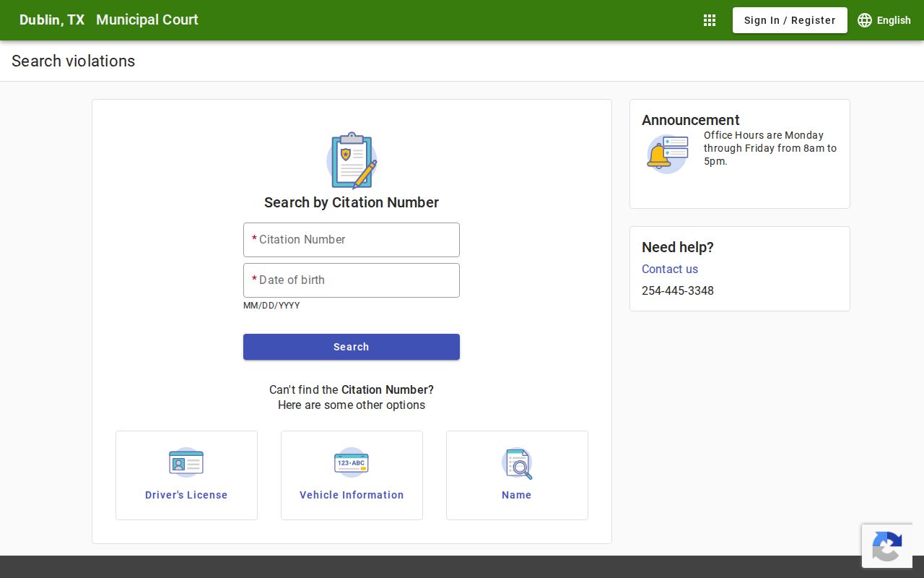This screenshot has height=578, width=924.
Task: Click phone number 254-445-3348
Action: coord(678,290)
